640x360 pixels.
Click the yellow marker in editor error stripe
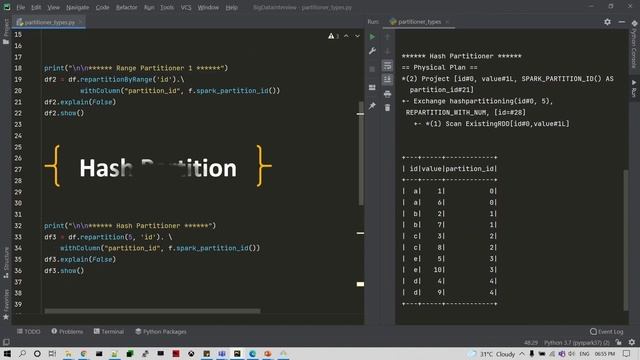pos(360,284)
